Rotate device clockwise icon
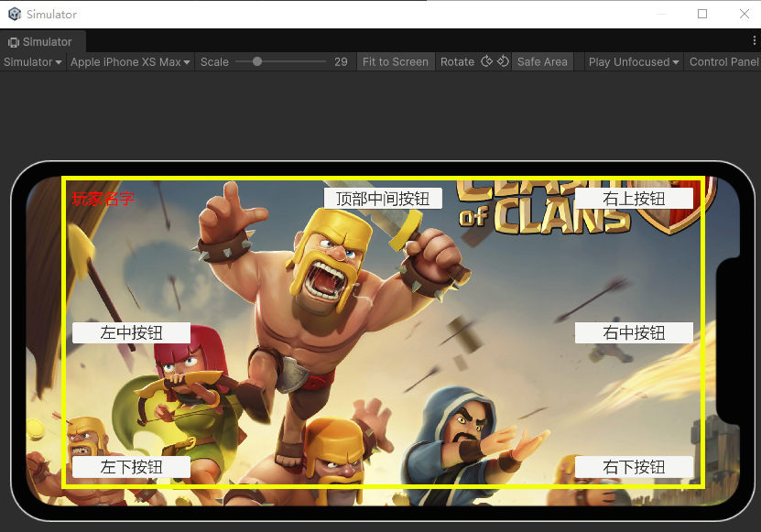Image resolution: width=761 pixels, height=532 pixels. tap(487, 61)
